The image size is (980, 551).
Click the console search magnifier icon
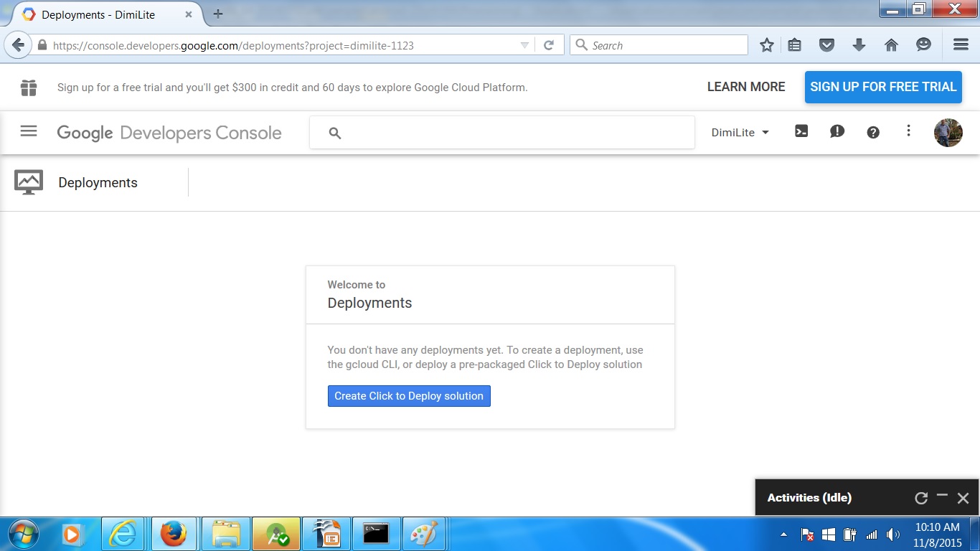(334, 133)
